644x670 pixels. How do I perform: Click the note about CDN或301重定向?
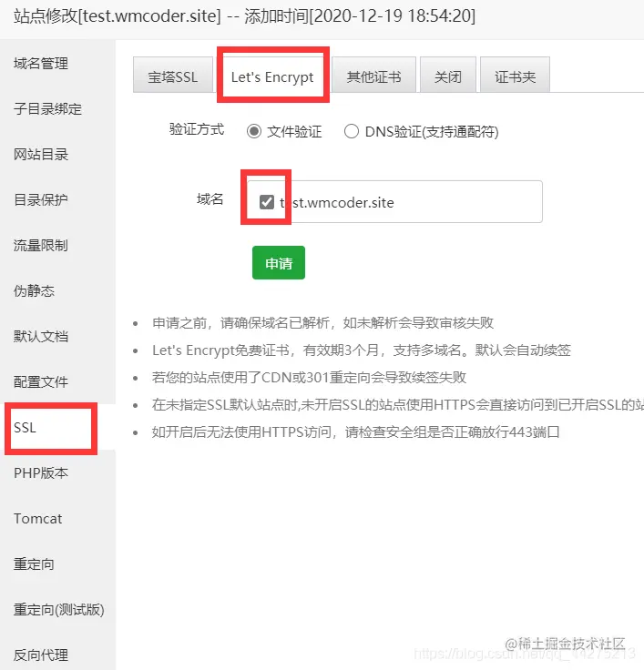[309, 377]
